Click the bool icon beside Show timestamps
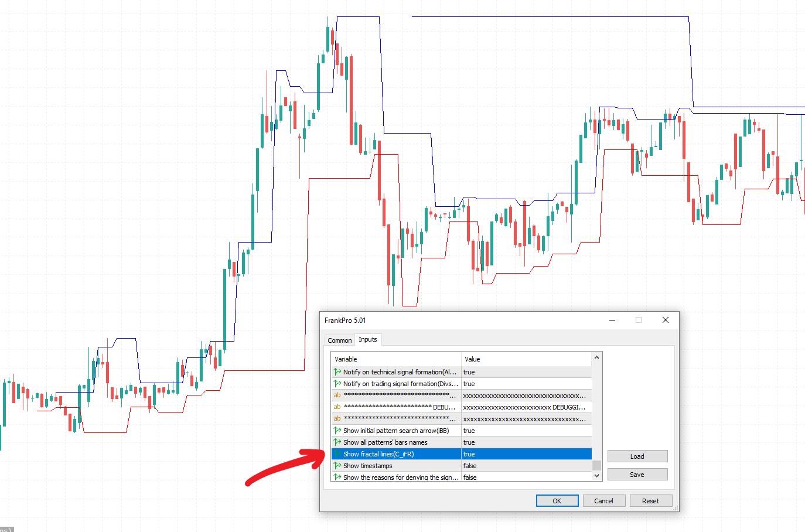This screenshot has width=805, height=532. (x=337, y=466)
